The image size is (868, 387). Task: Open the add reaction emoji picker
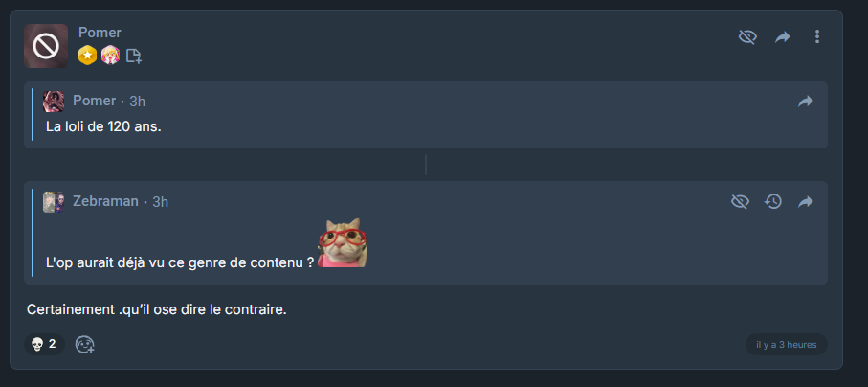click(85, 344)
